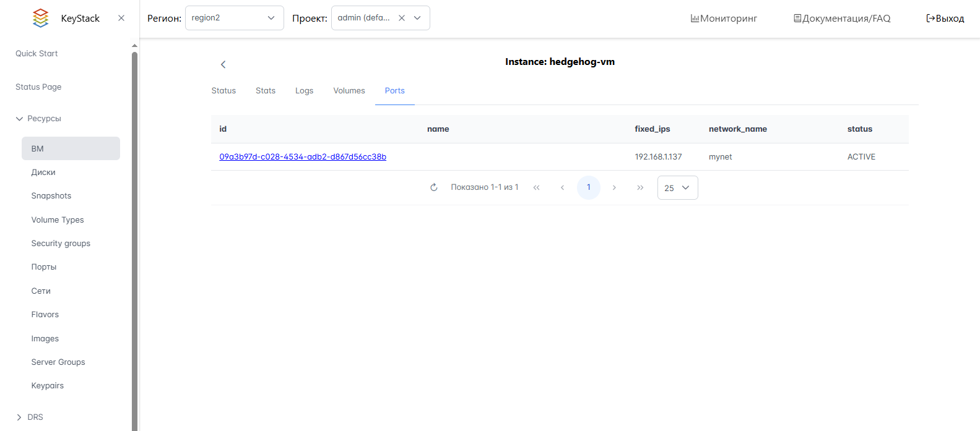Click the KeyStack logo icon
Image resolution: width=980 pixels, height=431 pixels.
(x=40, y=18)
